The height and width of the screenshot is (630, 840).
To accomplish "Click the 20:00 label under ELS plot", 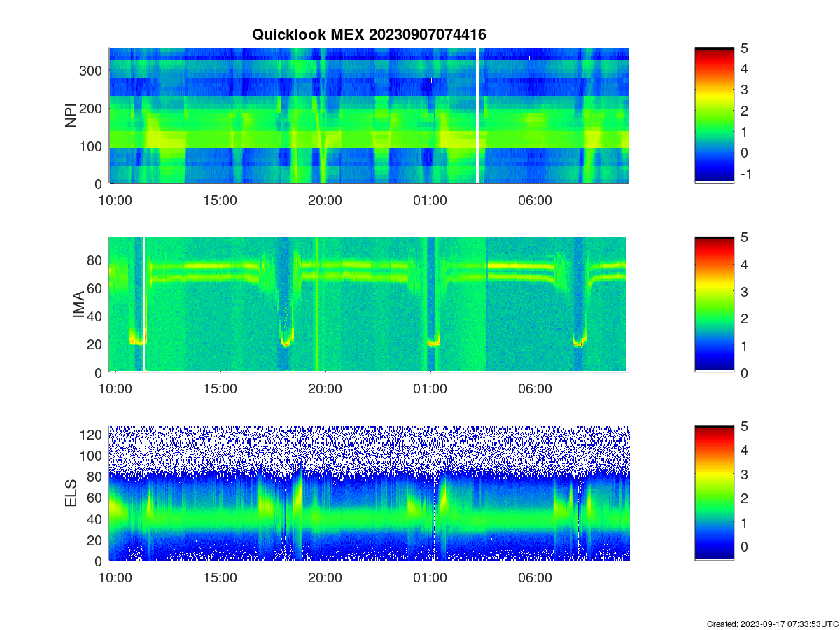I will pyautogui.click(x=325, y=578).
